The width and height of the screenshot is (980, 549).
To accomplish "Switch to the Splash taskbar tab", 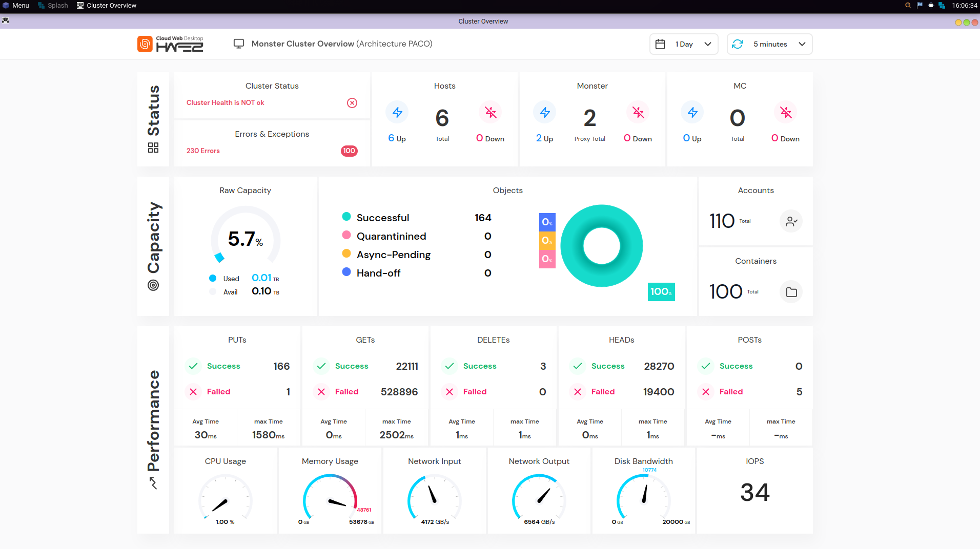I will coord(53,6).
